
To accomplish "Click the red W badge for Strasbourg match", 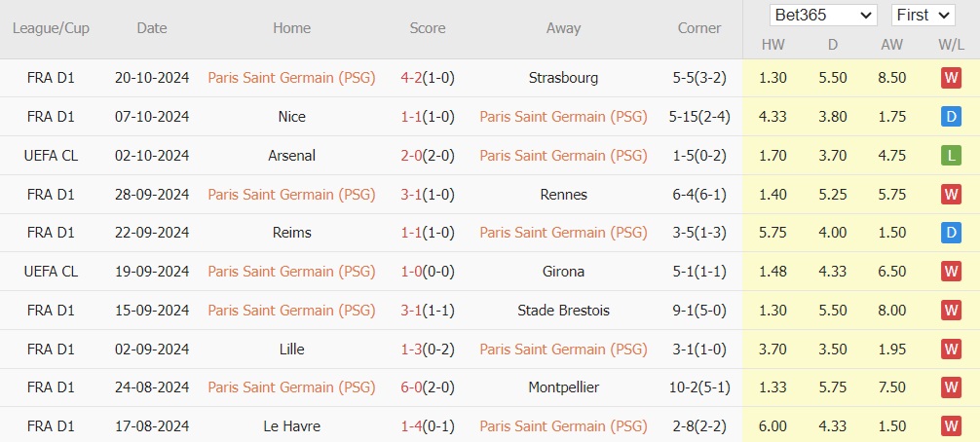I will pyautogui.click(x=951, y=78).
